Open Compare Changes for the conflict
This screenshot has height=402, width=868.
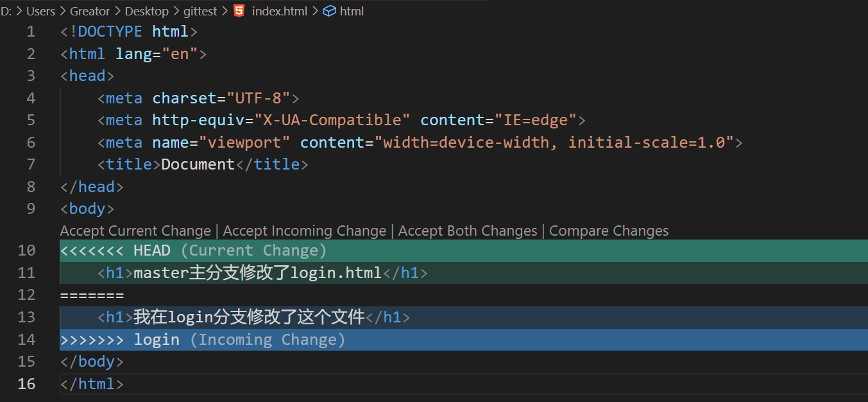click(609, 231)
